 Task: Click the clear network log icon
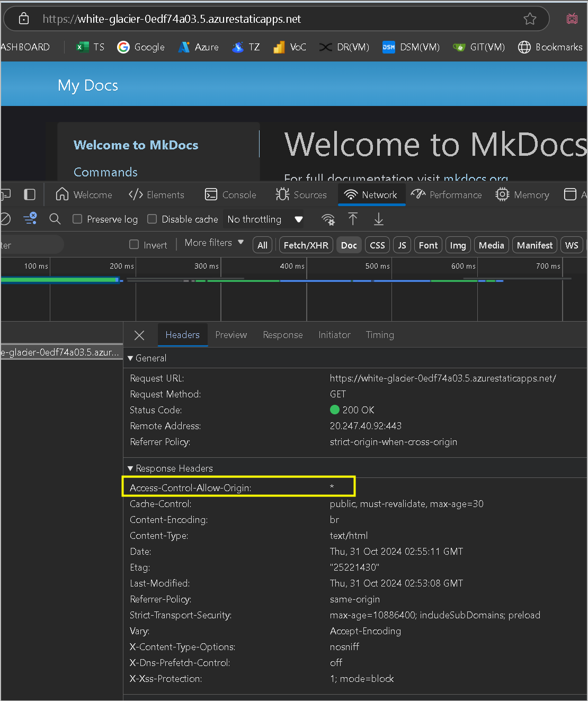[5, 219]
